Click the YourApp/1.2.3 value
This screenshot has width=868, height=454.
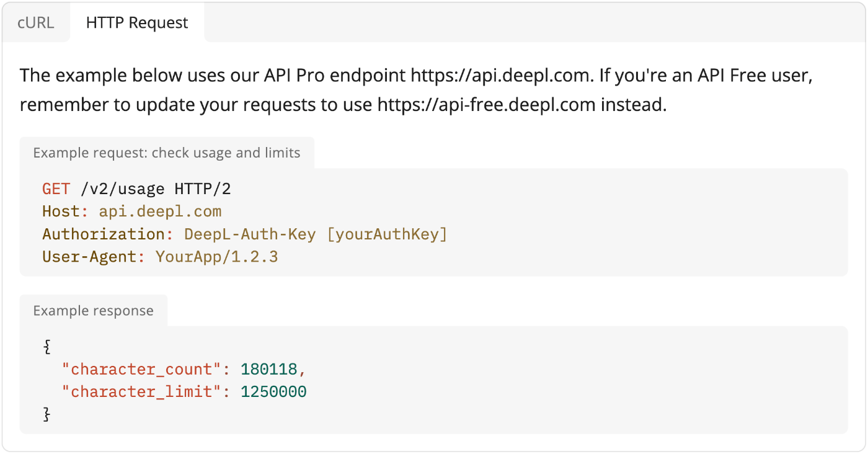click(216, 257)
